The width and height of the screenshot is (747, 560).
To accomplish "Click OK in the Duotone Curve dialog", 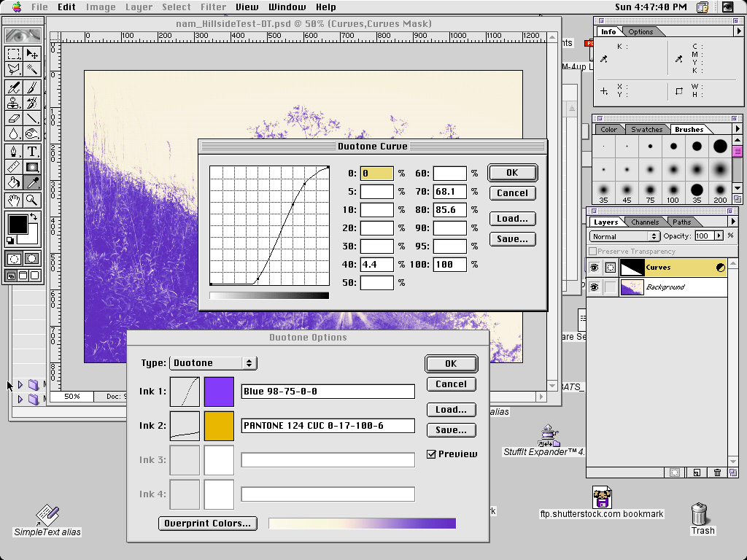I will [512, 173].
